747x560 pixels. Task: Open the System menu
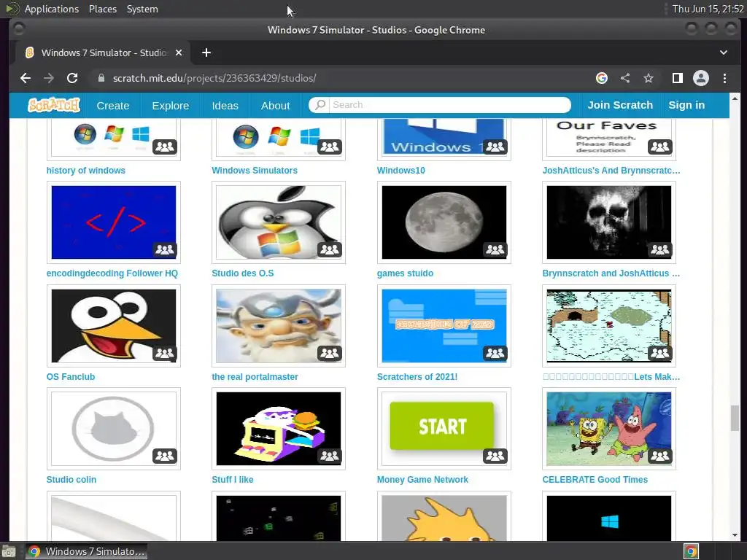(142, 9)
